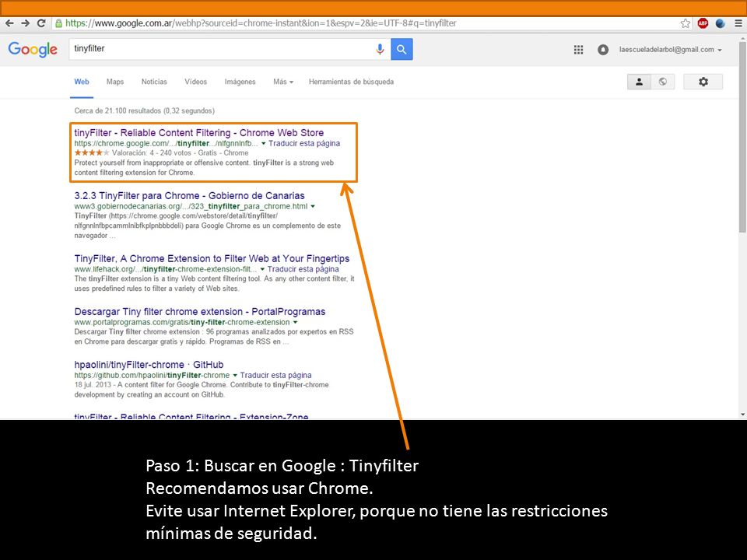747x560 pixels.
Task: Click the scrollbar down arrow
Action: click(x=742, y=415)
